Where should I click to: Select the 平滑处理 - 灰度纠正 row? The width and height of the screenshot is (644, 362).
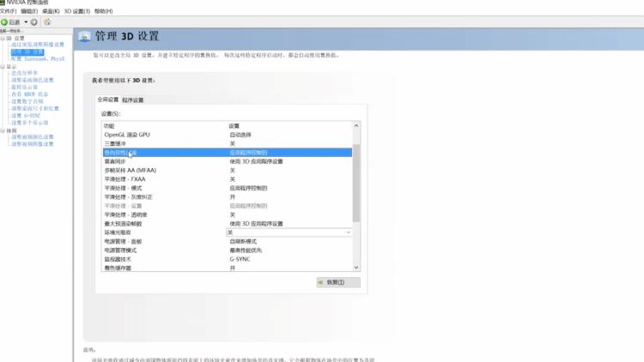click(228, 197)
